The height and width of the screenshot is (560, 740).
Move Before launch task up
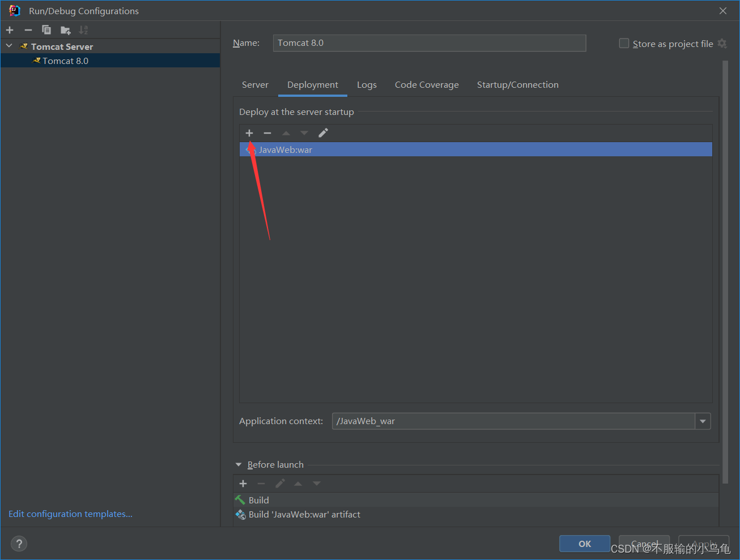(x=298, y=484)
